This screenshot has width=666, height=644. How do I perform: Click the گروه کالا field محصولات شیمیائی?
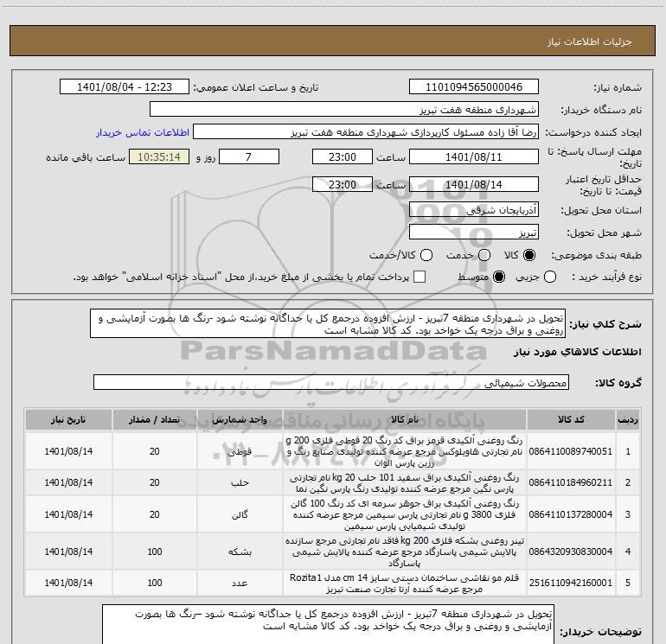(331, 382)
